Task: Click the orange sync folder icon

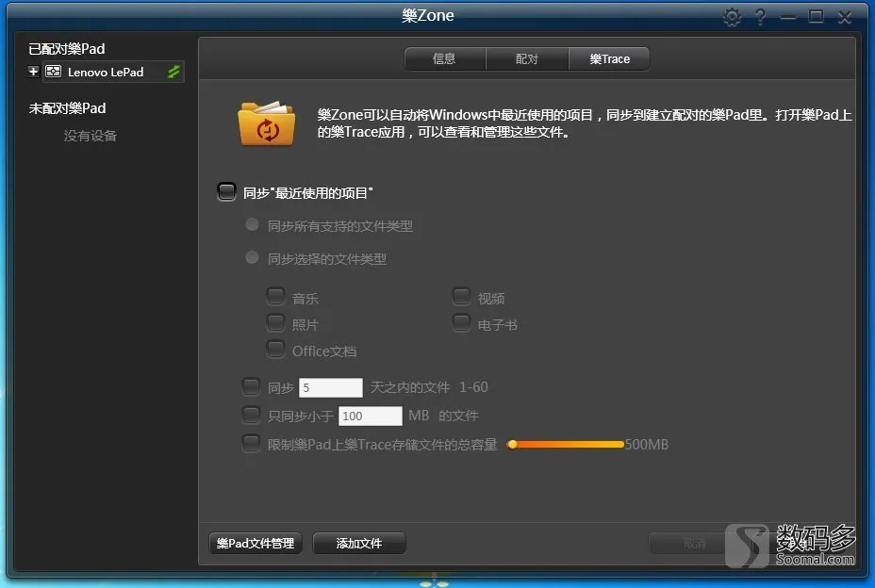Action: [266, 123]
